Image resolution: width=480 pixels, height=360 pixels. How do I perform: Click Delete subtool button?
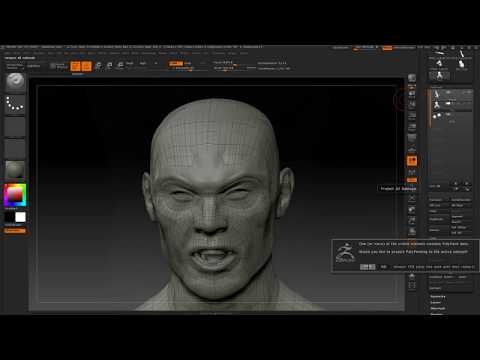tap(439, 230)
